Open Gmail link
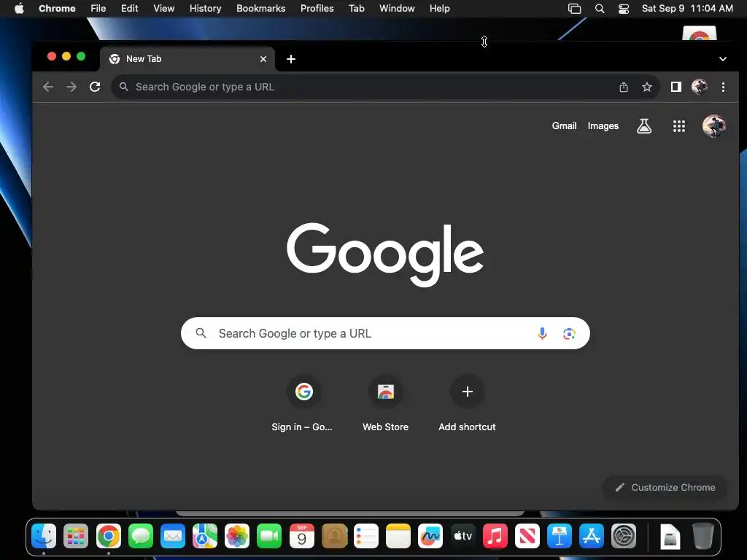The height and width of the screenshot is (560, 747). (x=564, y=125)
